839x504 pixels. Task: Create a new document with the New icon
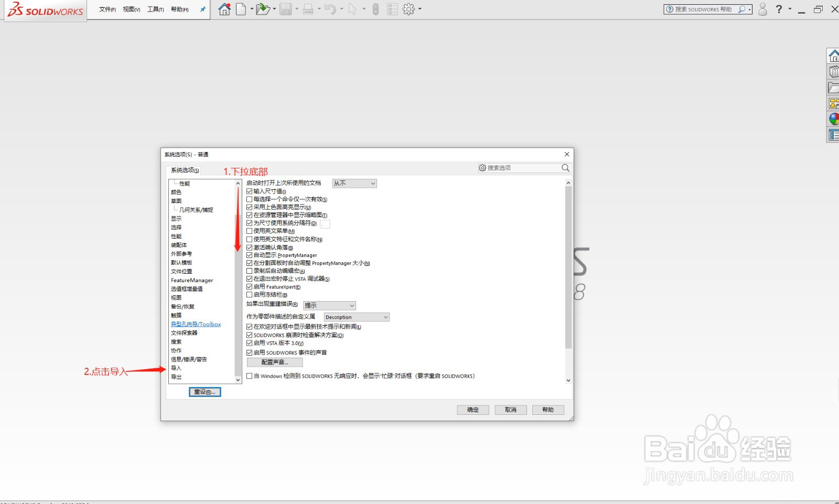241,9
